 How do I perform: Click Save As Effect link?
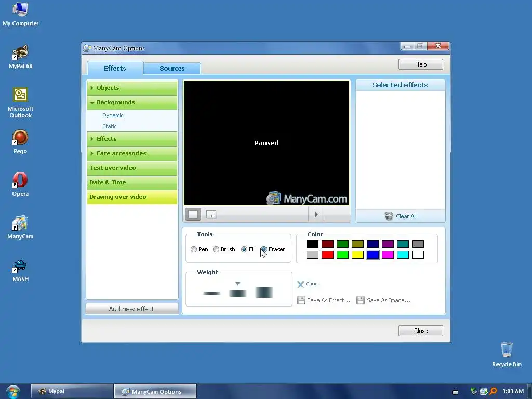[x=328, y=300]
